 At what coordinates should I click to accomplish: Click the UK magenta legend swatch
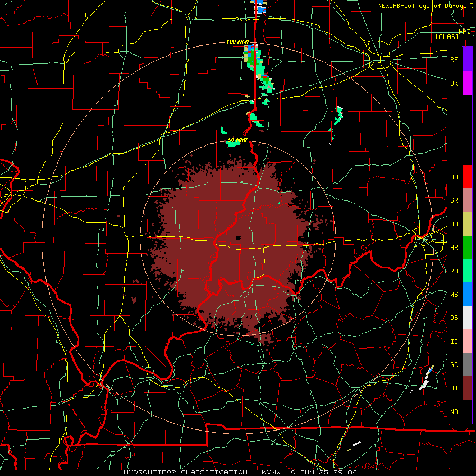(467, 83)
